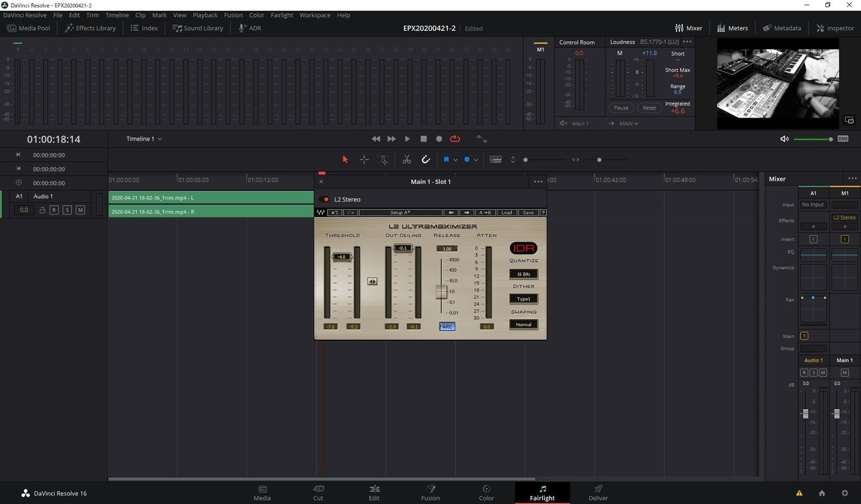Go to previous preset with left arrow
The width and height of the screenshot is (861, 504).
pos(453,212)
